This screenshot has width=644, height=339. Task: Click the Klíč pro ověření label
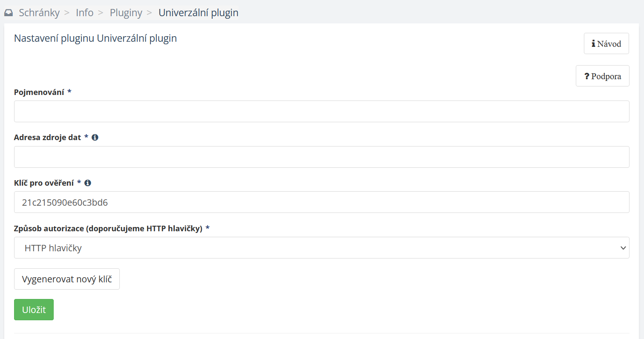pyautogui.click(x=44, y=183)
